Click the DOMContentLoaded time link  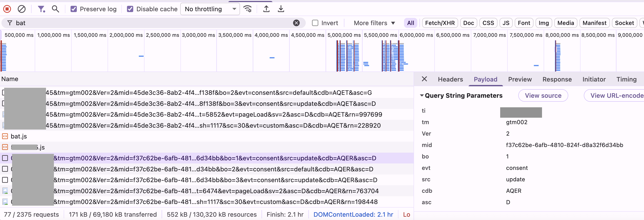tap(353, 214)
